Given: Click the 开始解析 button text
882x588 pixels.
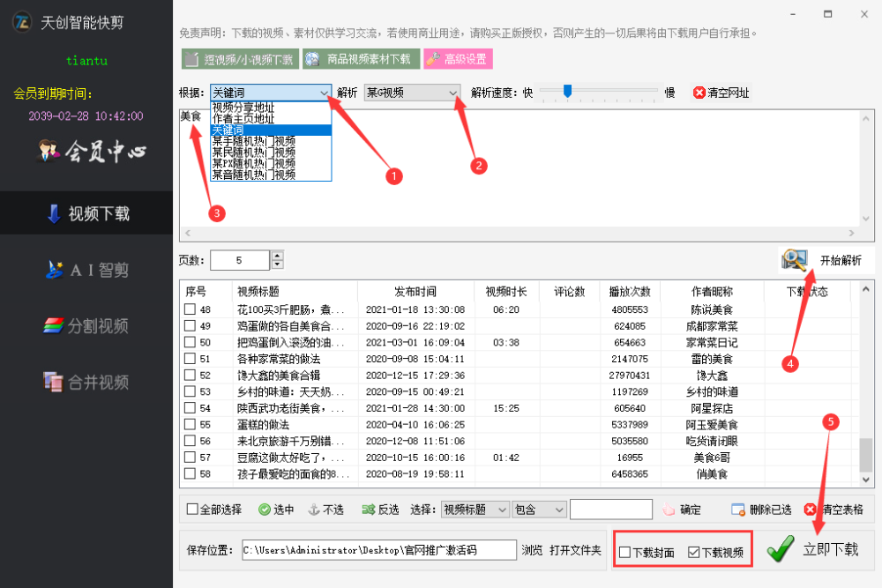Looking at the screenshot, I should 841,260.
